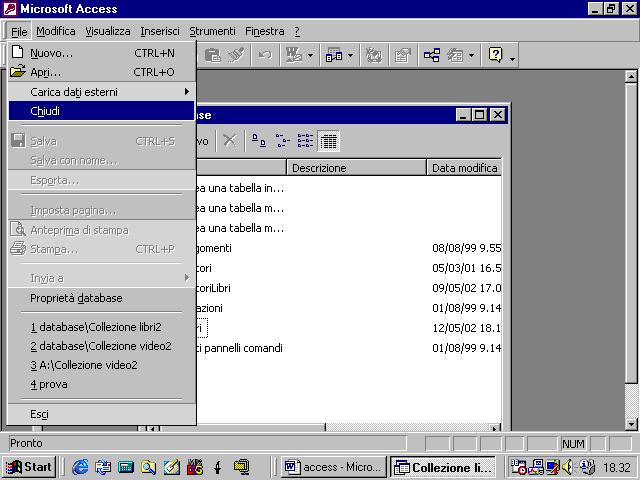
Task: Click the delete X icon in database window
Action: coord(230,141)
